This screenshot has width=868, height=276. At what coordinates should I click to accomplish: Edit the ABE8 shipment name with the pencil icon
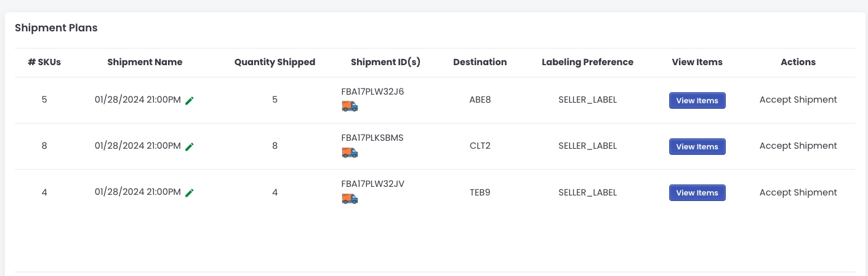[x=190, y=100]
